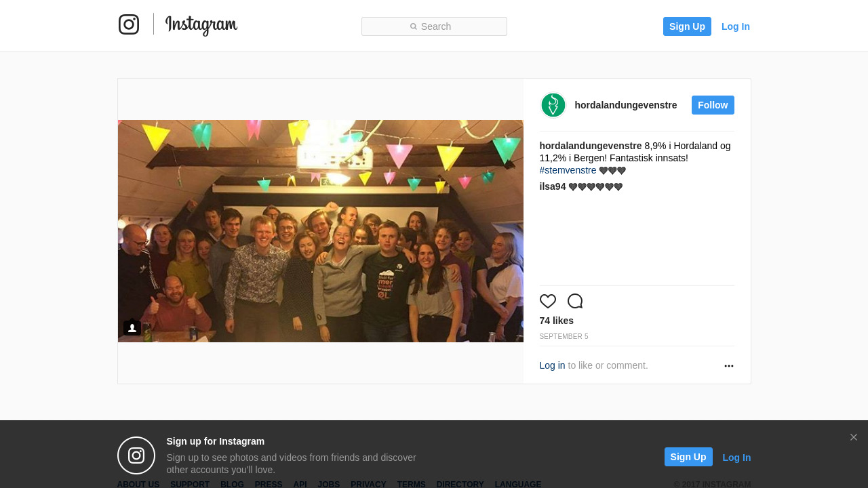Open the three-dot more options menu

(729, 366)
